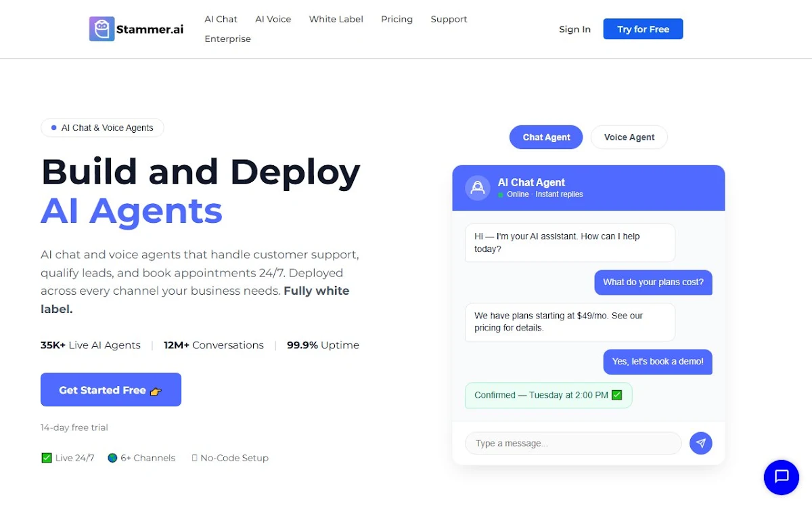Click the "12M+ Conversations" stat
This screenshot has height=508, width=812.
coord(214,345)
